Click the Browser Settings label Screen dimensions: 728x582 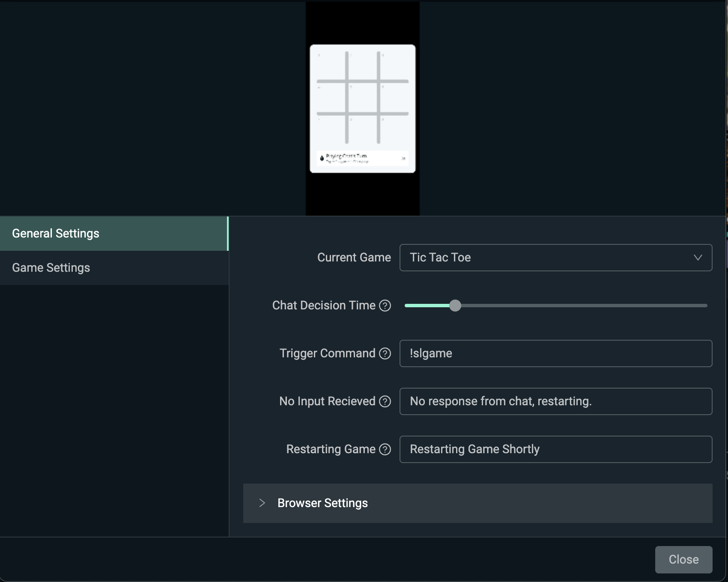pos(323,503)
